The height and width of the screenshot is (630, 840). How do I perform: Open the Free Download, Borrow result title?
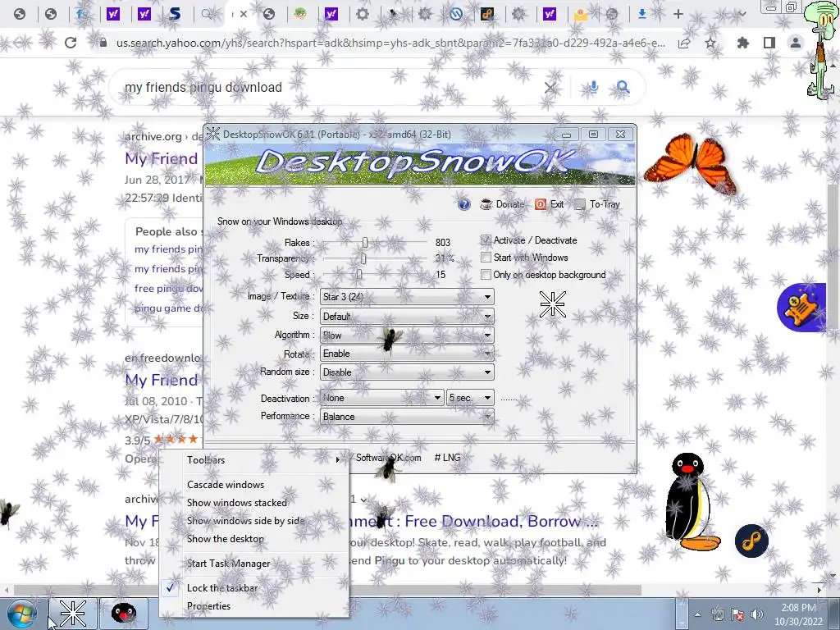pos(475,521)
